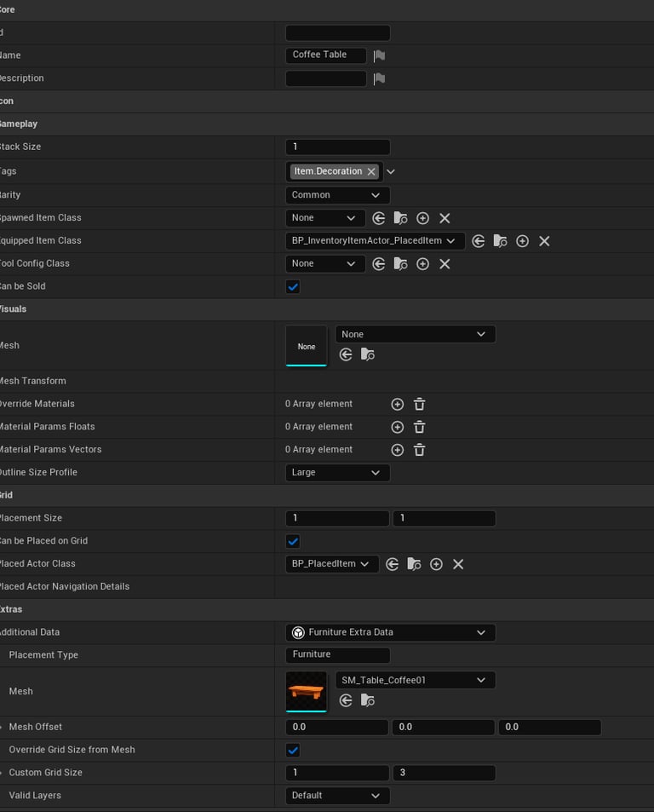Use selected asset for Extras Mesh
Screen dimensions: 654x812
[346, 700]
